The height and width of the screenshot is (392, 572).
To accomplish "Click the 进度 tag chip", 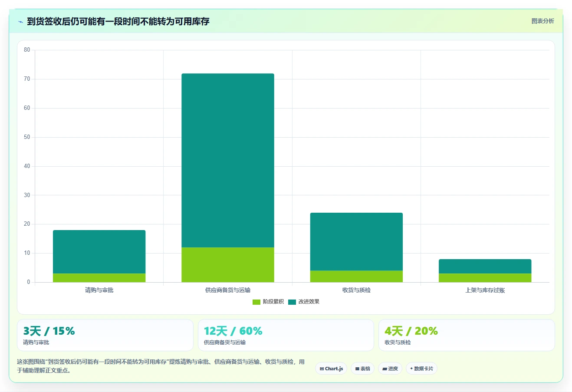I will pos(390,369).
